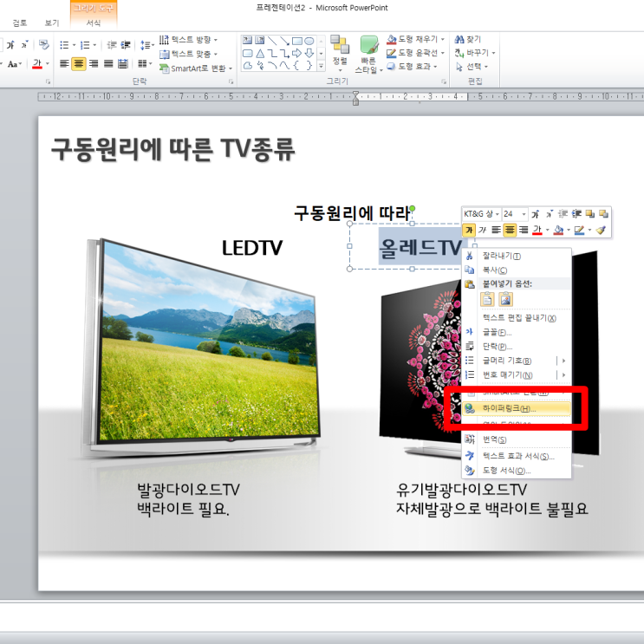Select the triangle shape in gallery
This screenshot has height=644, width=644.
[259, 53]
